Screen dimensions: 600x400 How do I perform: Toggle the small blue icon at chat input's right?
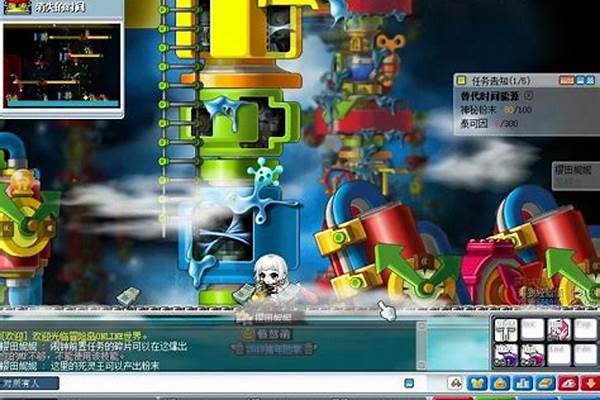pos(409,383)
